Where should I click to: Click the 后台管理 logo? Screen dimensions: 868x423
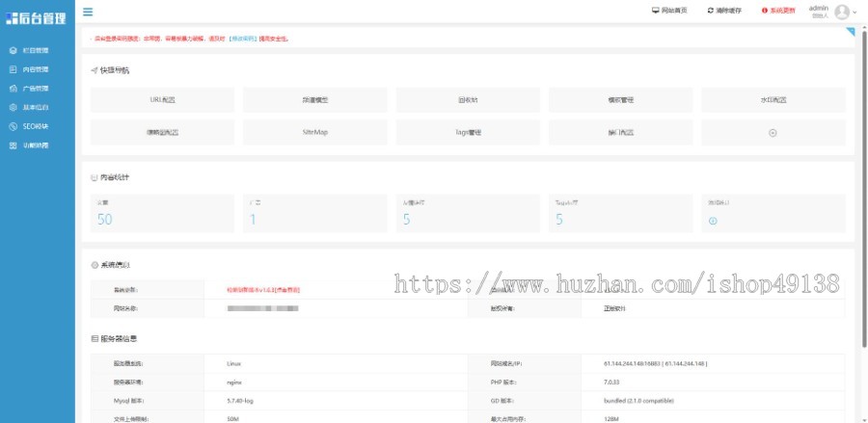(x=36, y=18)
